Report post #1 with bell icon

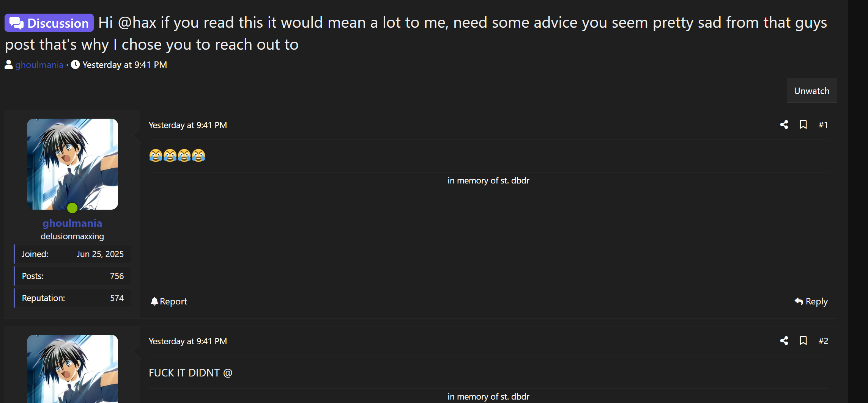169,301
